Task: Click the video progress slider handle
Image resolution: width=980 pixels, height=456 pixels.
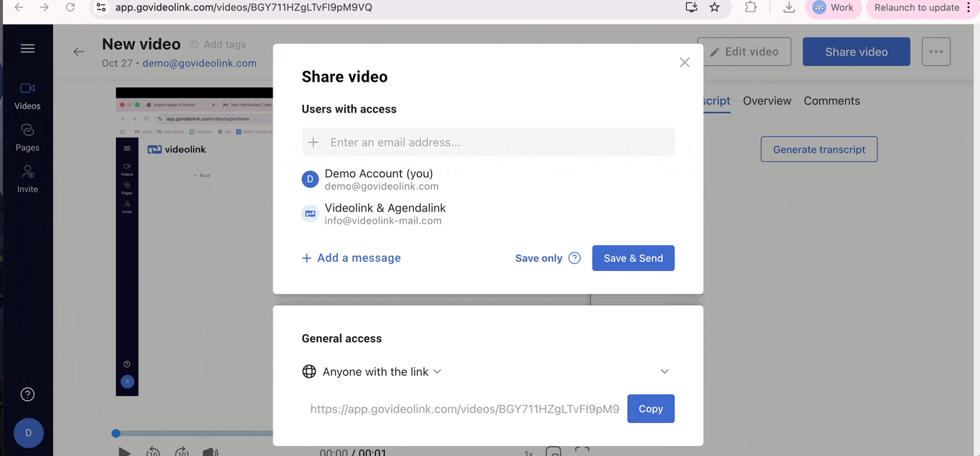Action: tap(116, 433)
